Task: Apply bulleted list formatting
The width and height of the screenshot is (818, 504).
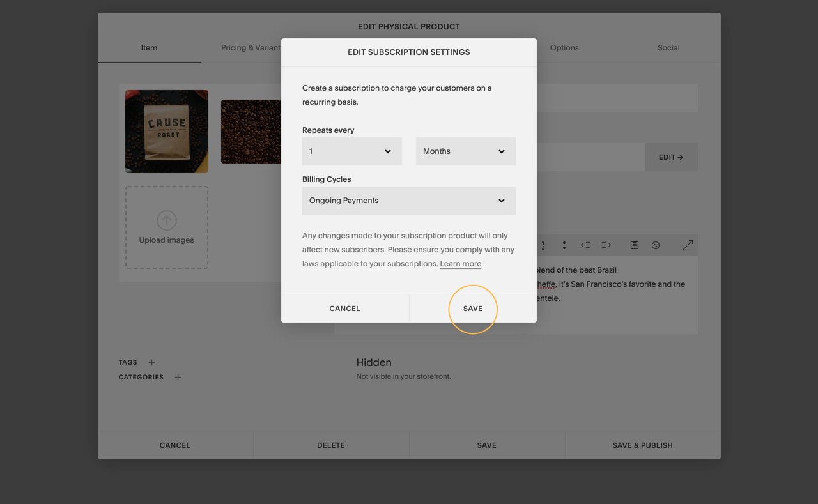Action: 564,245
